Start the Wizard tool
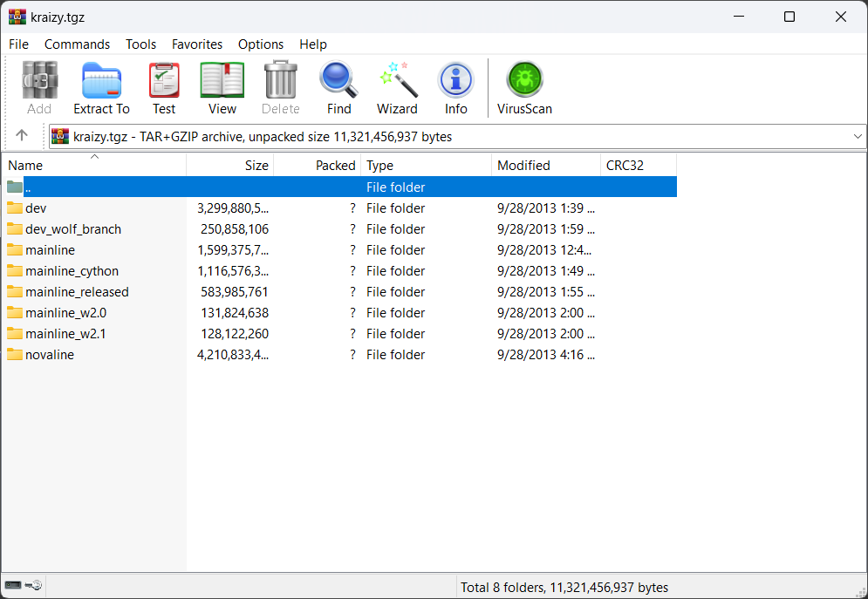This screenshot has width=868, height=599. pyautogui.click(x=397, y=88)
